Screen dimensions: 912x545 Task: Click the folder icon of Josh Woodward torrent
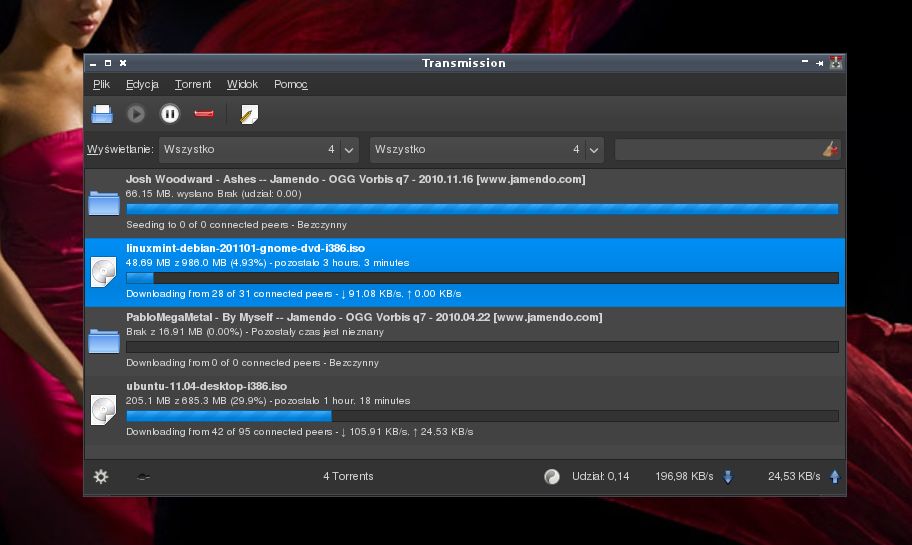click(104, 202)
